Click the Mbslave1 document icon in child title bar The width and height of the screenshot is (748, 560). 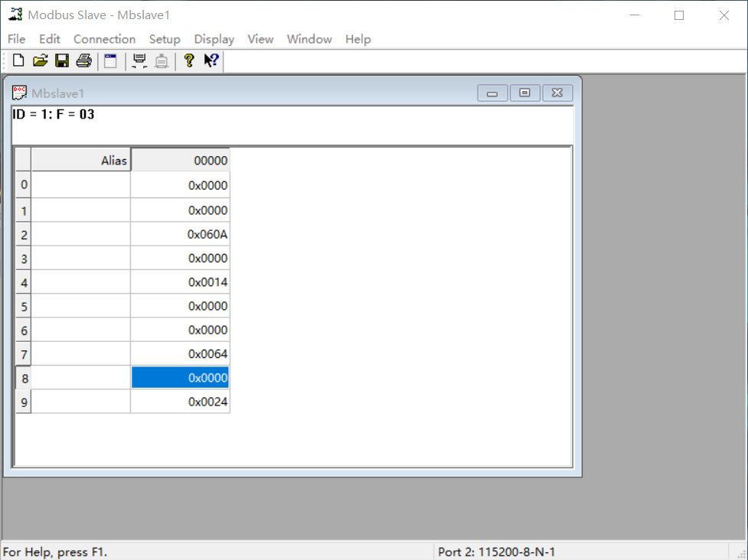coord(20,93)
